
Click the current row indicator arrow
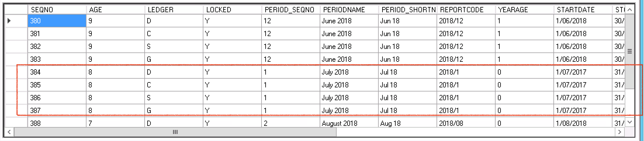[x=9, y=21]
